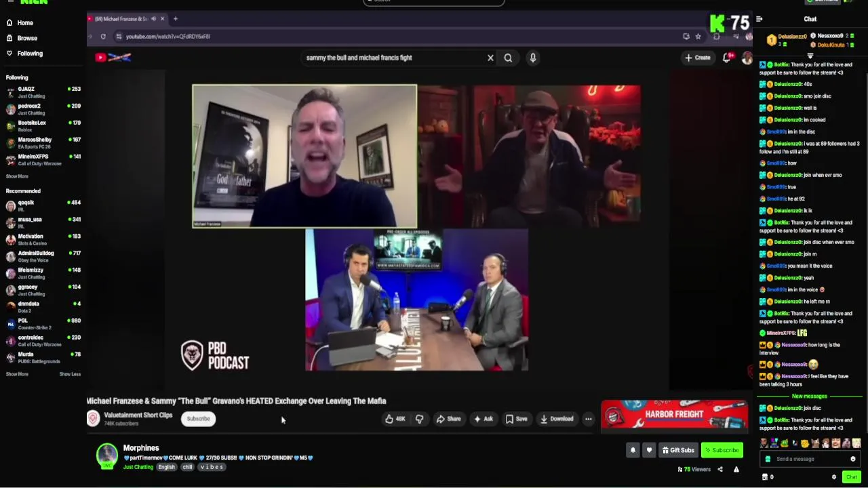
Task: Open new tab in streamed browser
Action: pos(175,18)
